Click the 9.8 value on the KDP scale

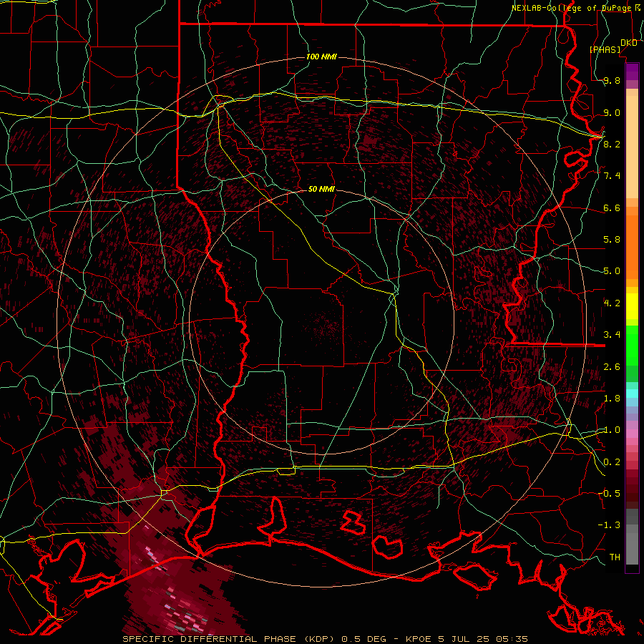[612, 81]
